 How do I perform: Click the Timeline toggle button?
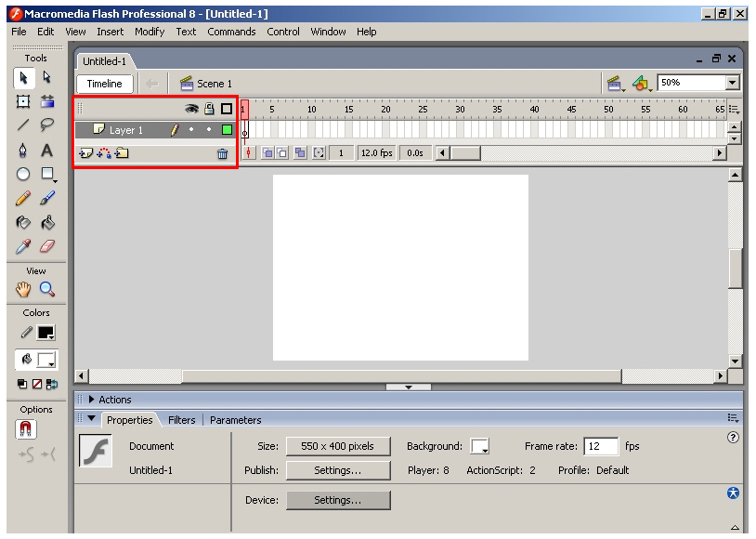point(105,84)
